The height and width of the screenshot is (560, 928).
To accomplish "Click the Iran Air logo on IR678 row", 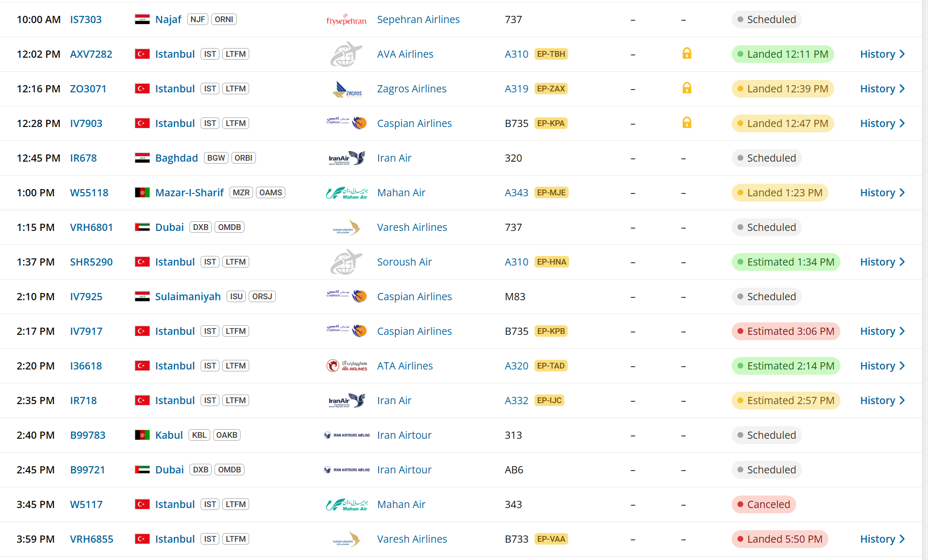I will [x=347, y=158].
